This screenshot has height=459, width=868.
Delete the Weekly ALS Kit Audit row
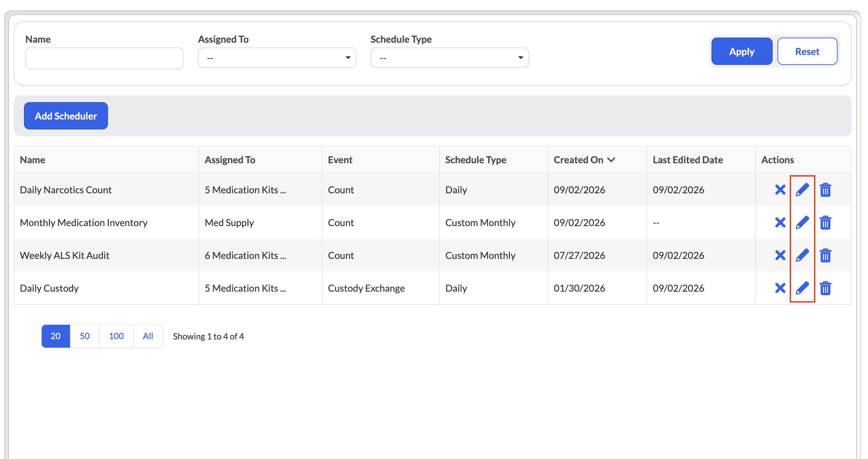[x=825, y=255]
